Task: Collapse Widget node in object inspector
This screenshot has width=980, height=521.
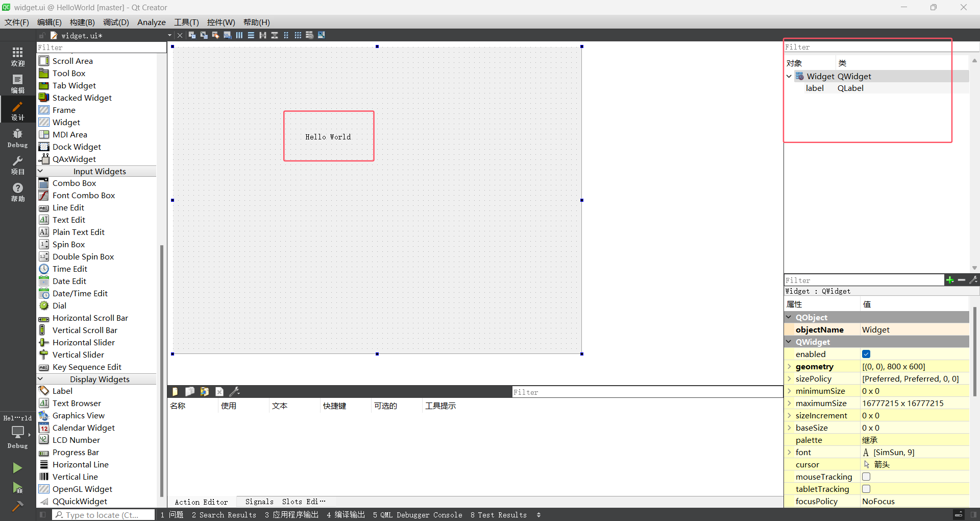Action: 789,76
